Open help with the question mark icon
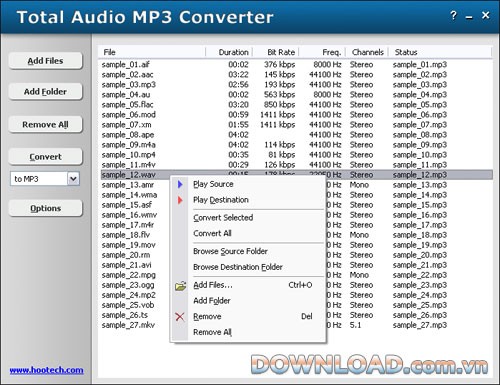 [453, 15]
